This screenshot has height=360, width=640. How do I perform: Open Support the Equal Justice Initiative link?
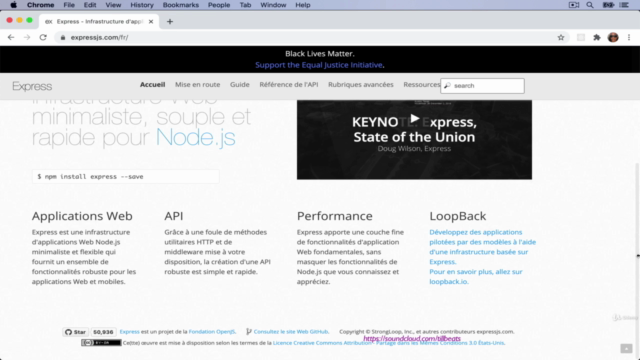point(319,65)
